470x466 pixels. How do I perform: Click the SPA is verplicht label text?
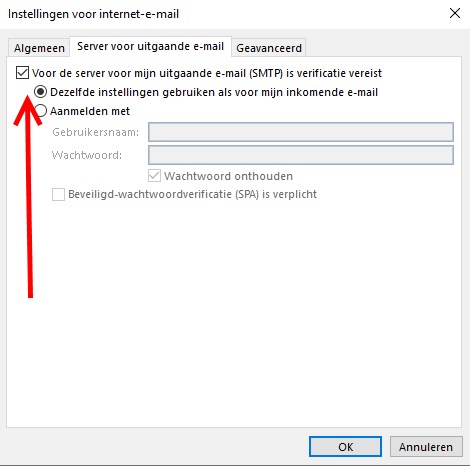click(192, 194)
